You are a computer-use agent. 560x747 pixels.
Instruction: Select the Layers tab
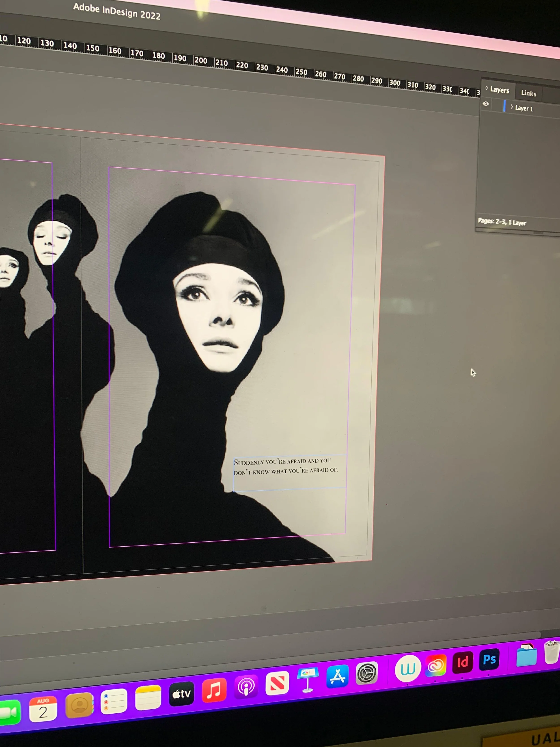click(x=500, y=90)
